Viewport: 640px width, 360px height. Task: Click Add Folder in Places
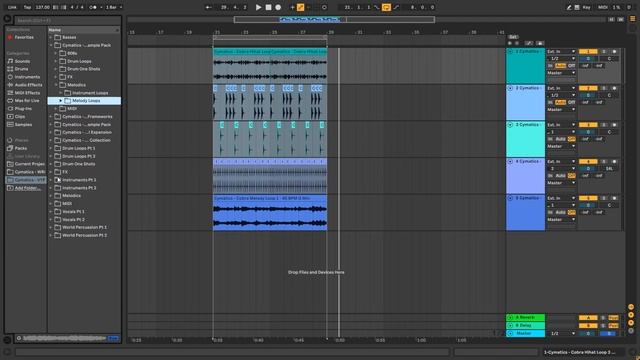pos(27,188)
